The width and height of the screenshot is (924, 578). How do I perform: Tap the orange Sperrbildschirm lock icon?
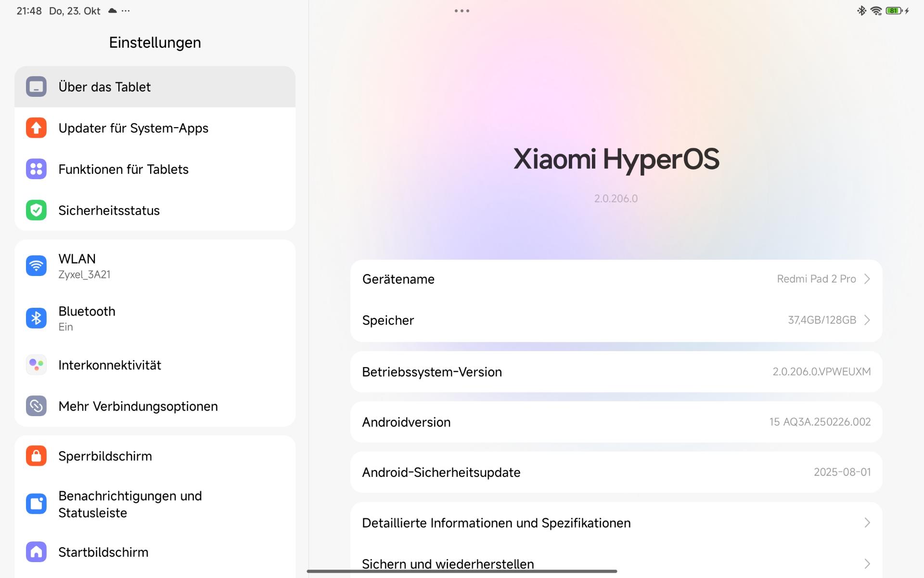click(x=36, y=456)
